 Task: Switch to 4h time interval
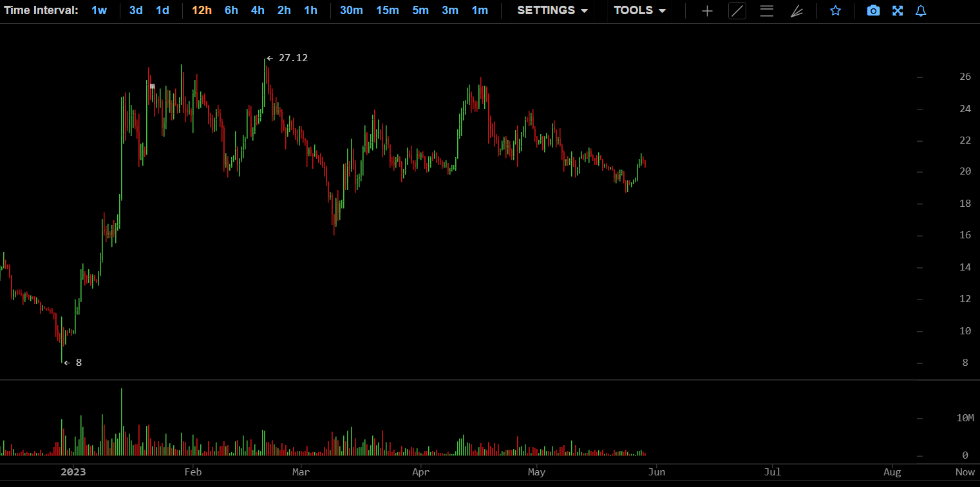coord(258,10)
